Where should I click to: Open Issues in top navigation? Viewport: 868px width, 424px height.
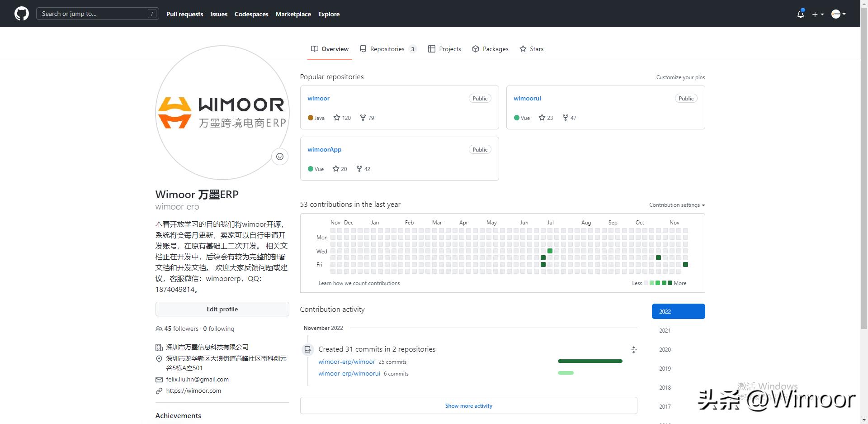(x=219, y=14)
